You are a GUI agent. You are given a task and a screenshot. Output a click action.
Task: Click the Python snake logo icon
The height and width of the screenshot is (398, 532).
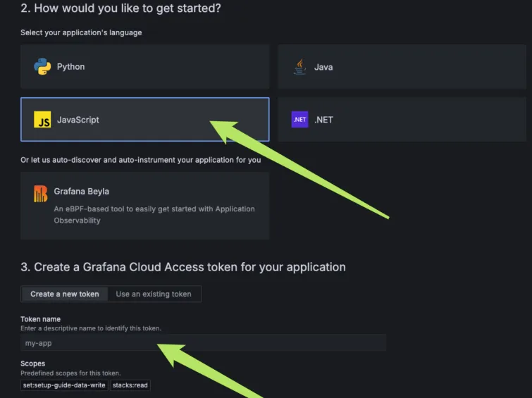pyautogui.click(x=42, y=67)
